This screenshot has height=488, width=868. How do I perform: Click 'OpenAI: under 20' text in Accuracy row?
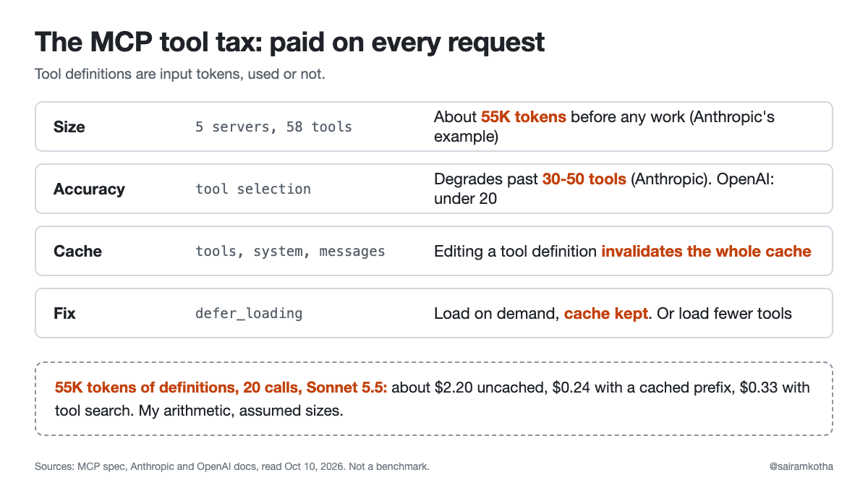coord(604,188)
